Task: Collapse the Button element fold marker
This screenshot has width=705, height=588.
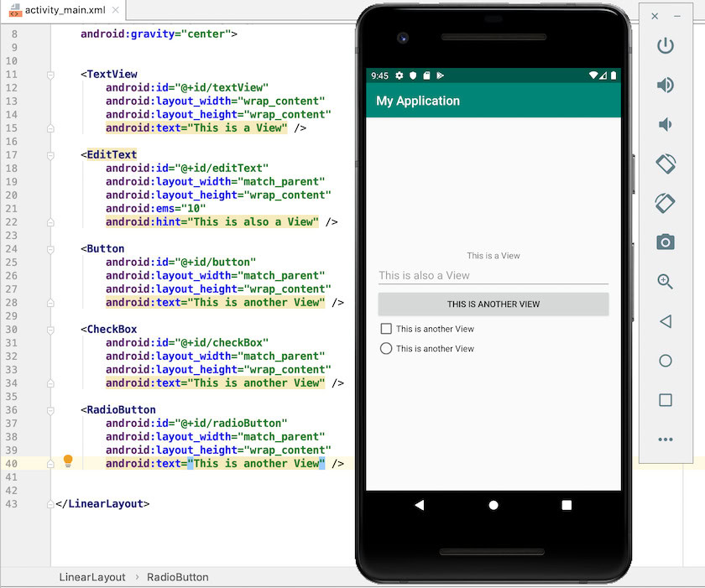Action: pos(50,248)
